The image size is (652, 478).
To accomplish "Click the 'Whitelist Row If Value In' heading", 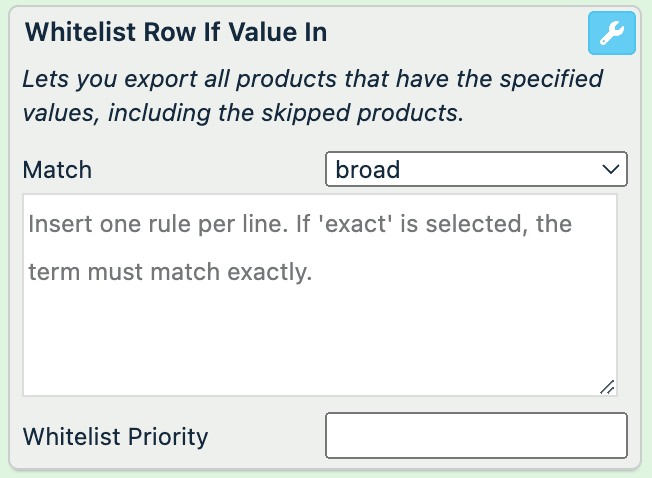I will pyautogui.click(x=175, y=32).
